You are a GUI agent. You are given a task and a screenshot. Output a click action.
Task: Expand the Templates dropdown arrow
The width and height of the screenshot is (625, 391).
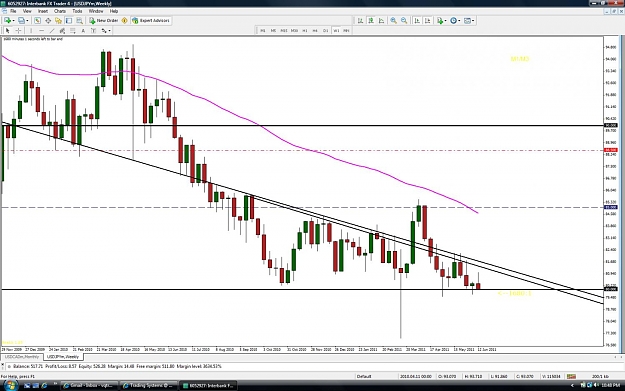point(473,21)
